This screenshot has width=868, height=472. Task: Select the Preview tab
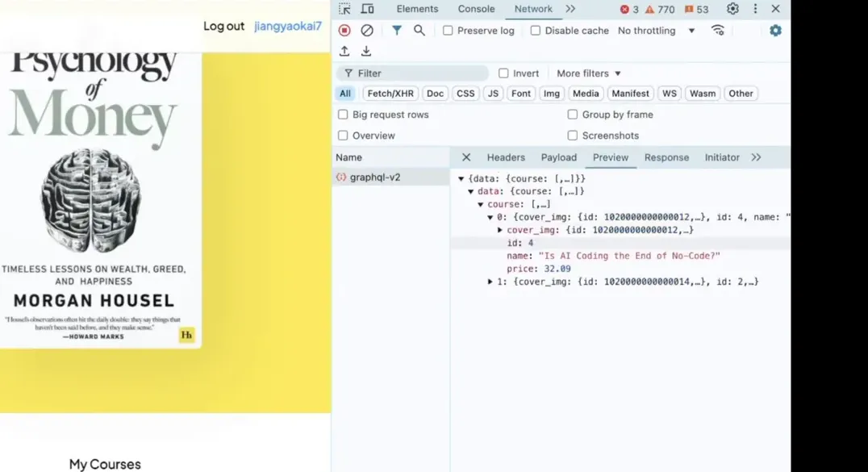611,157
